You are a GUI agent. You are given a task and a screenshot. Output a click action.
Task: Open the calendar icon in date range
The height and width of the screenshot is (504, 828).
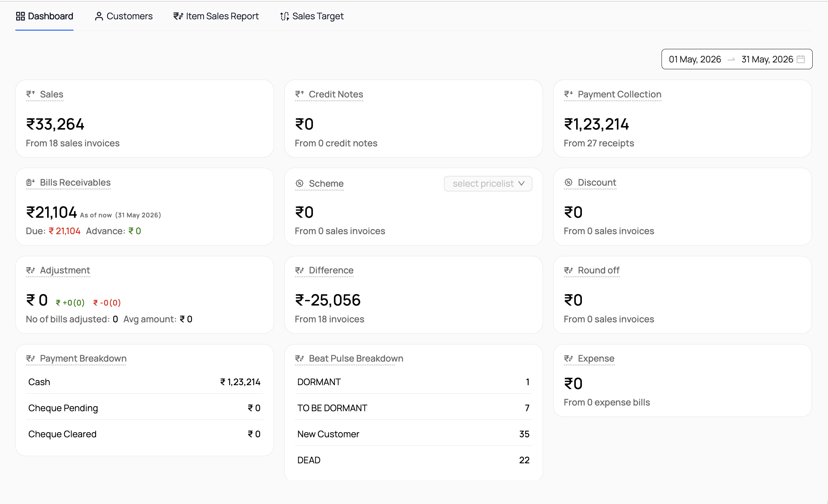click(801, 59)
